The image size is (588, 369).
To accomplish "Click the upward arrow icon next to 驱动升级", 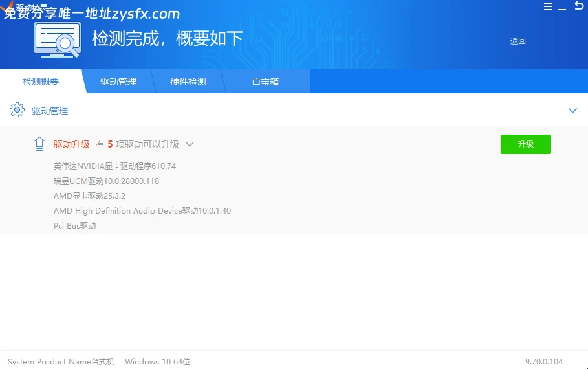I will tap(39, 144).
